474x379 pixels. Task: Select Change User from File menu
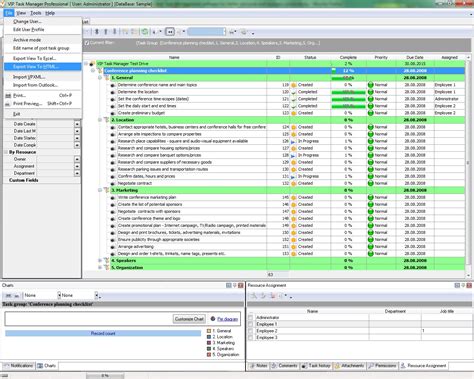[43, 21]
